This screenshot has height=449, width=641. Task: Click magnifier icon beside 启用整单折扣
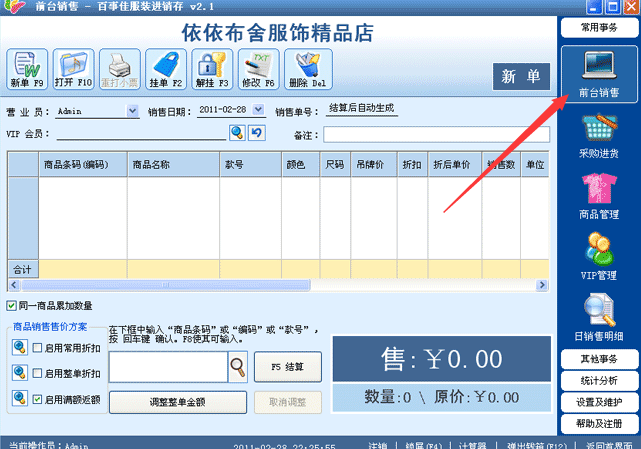pos(20,373)
